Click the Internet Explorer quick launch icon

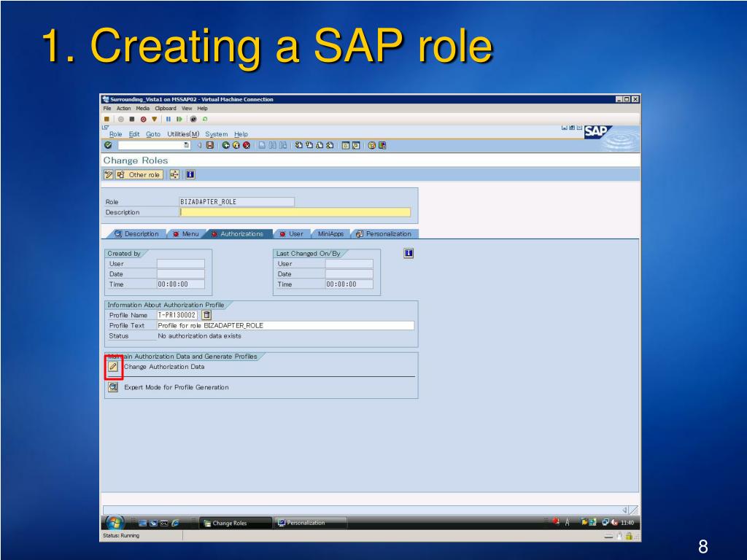175,523
